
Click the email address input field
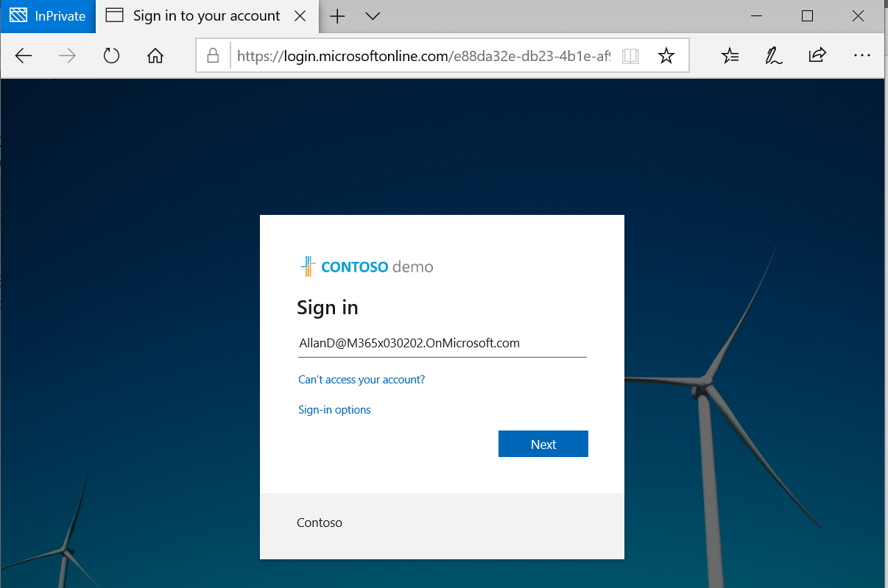[442, 344]
